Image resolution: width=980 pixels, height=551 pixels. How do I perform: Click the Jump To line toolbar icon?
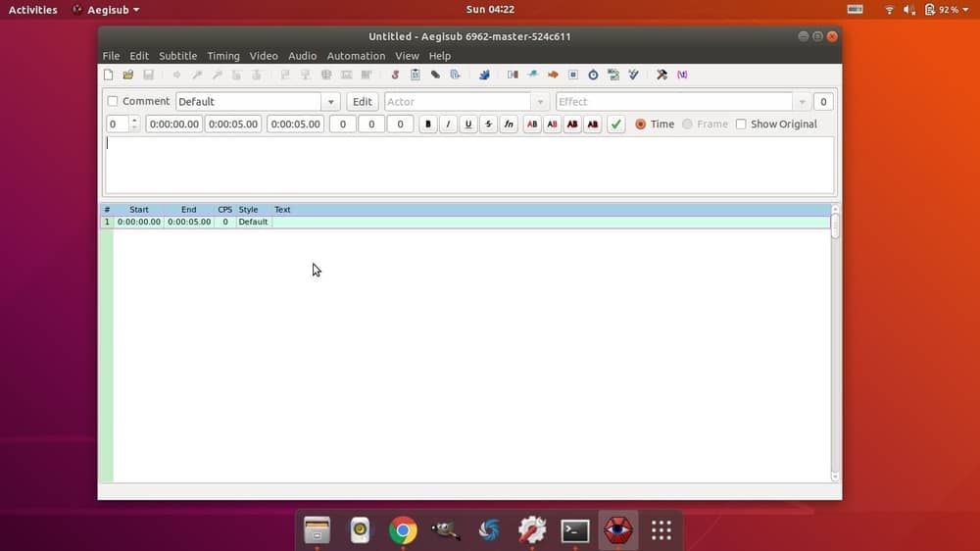point(176,75)
